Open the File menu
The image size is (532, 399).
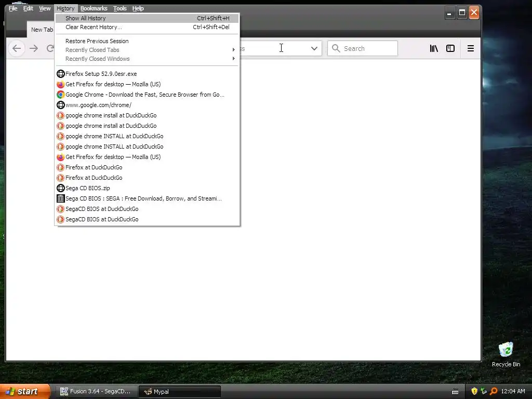pos(13,8)
